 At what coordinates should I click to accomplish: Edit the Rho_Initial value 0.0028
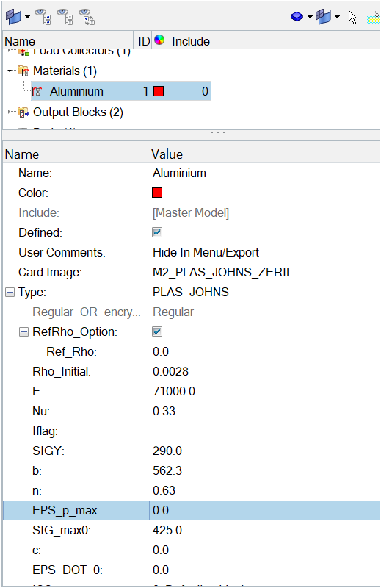[x=170, y=372]
